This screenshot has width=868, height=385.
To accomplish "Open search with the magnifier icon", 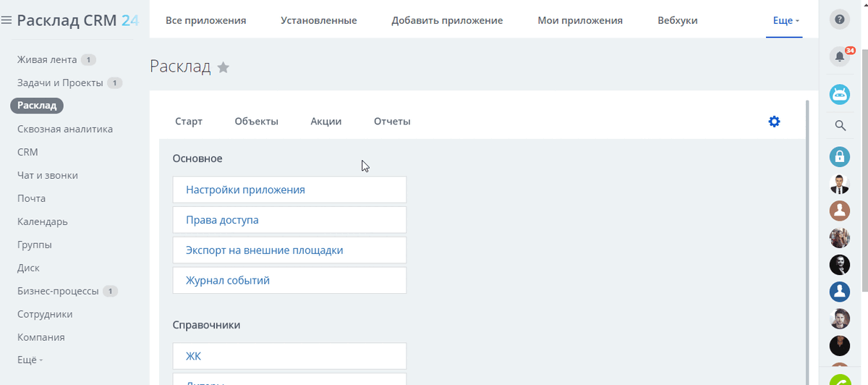I will click(x=840, y=125).
